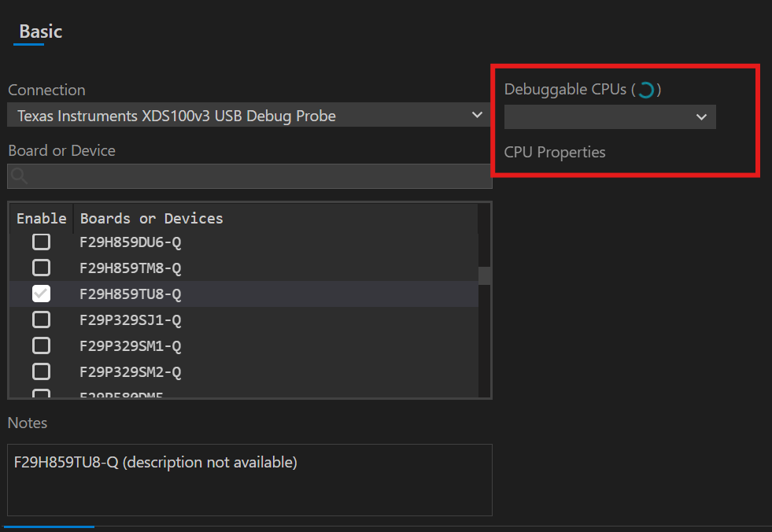Click the Enable column header
This screenshot has width=772, height=532.
pyautogui.click(x=42, y=218)
